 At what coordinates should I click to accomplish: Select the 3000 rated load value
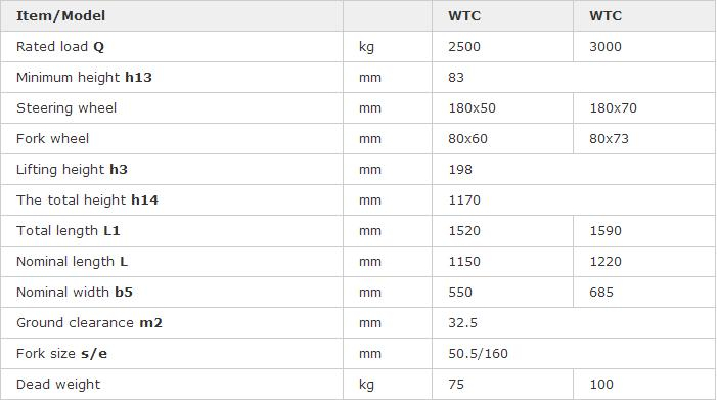[605, 47]
